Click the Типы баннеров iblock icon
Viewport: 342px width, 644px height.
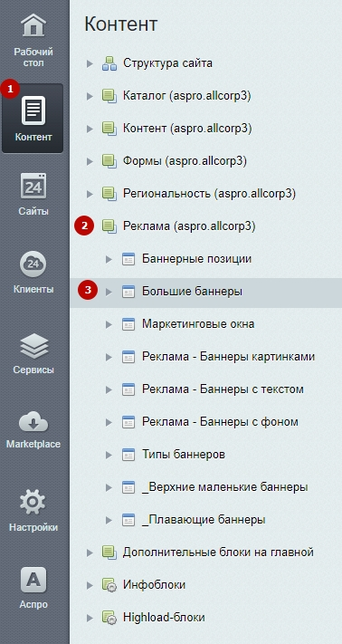(128, 455)
